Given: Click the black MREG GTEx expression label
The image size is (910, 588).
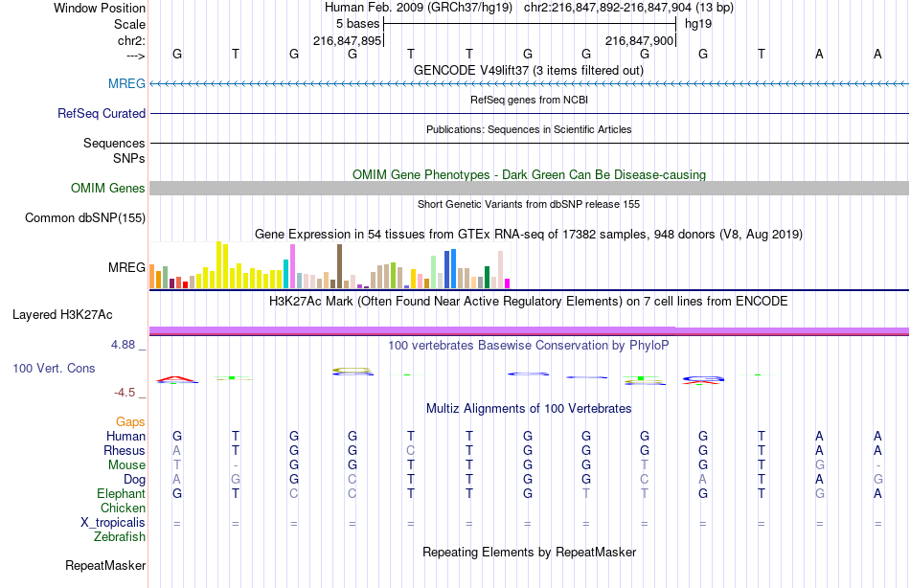Looking at the screenshot, I should (x=126, y=267).
